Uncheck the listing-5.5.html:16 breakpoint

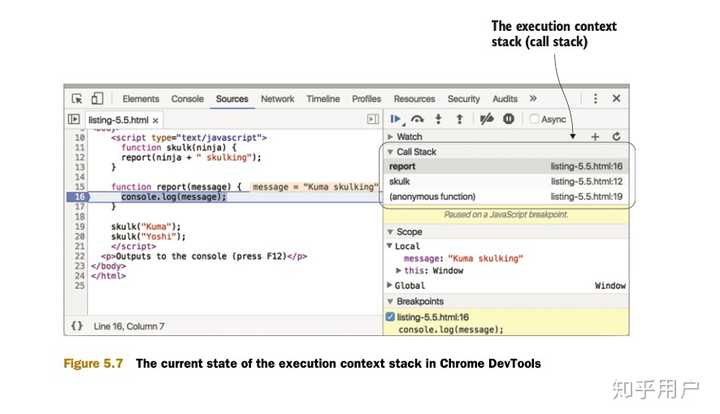[391, 316]
